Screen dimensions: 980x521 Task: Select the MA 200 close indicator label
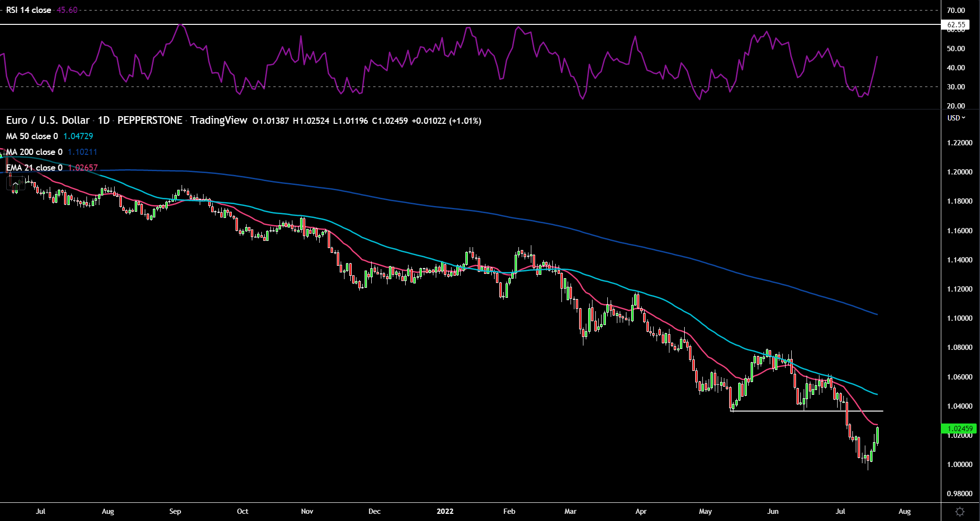tap(34, 152)
